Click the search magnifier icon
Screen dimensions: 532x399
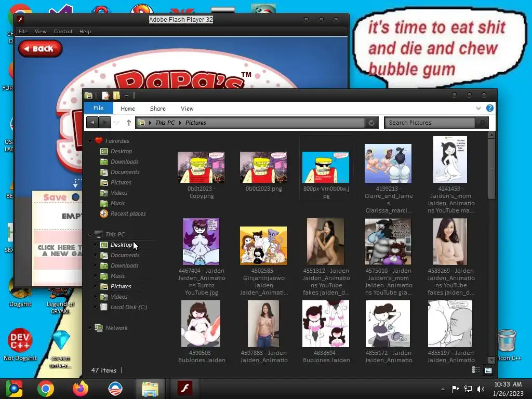click(x=482, y=123)
